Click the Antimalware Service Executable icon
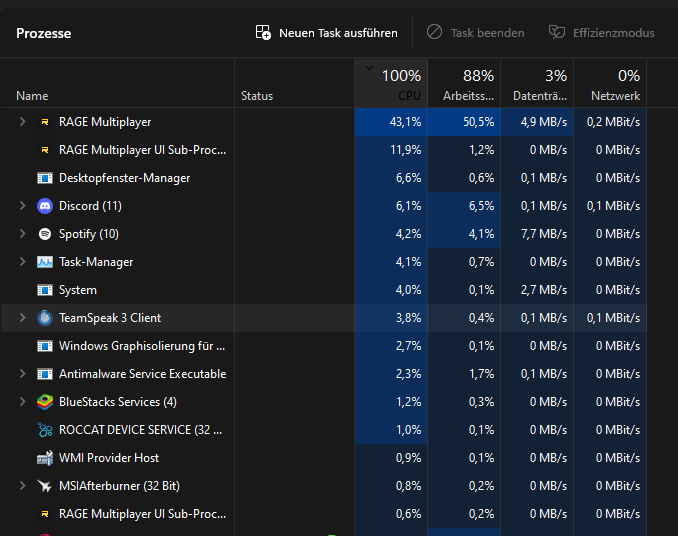 (45, 374)
